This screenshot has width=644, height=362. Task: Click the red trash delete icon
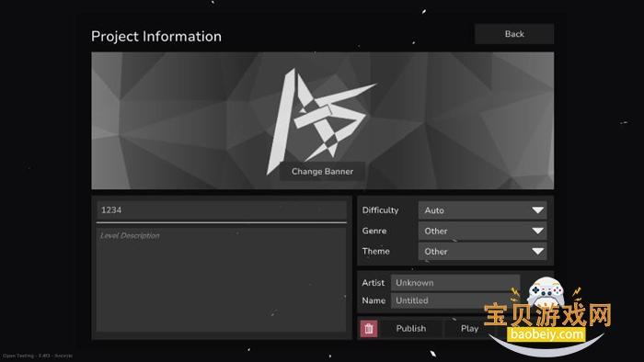pos(368,328)
